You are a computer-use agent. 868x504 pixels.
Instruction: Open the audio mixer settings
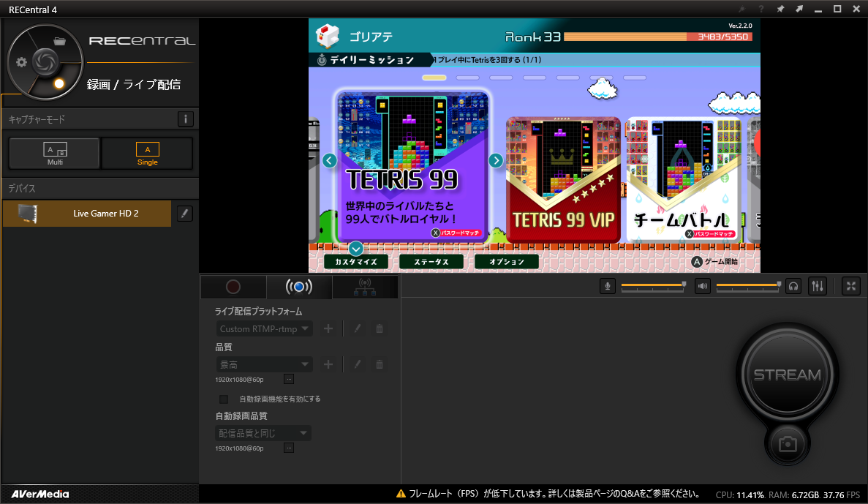tap(818, 286)
